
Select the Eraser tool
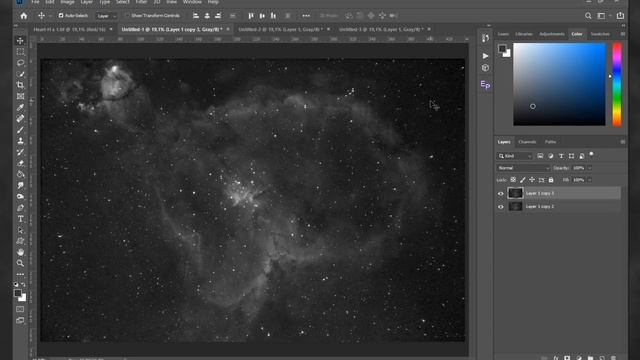tap(20, 163)
